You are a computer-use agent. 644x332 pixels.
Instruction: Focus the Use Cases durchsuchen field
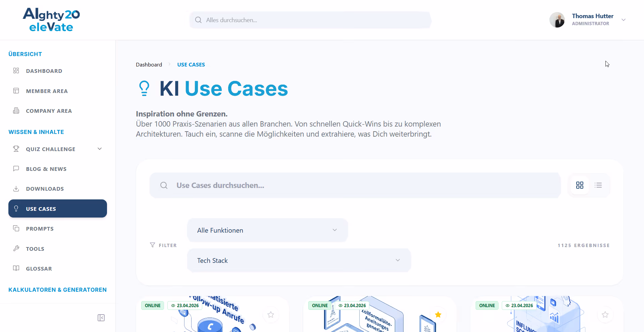(x=355, y=185)
